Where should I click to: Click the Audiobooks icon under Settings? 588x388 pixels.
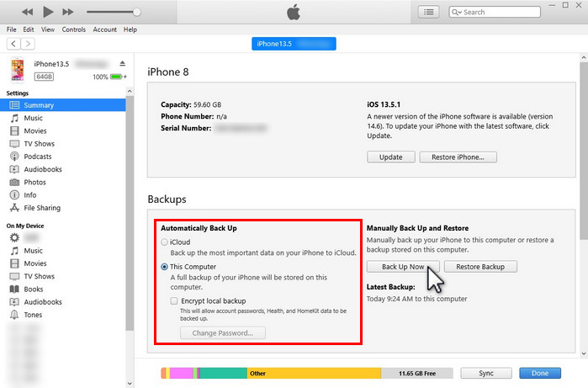14,169
